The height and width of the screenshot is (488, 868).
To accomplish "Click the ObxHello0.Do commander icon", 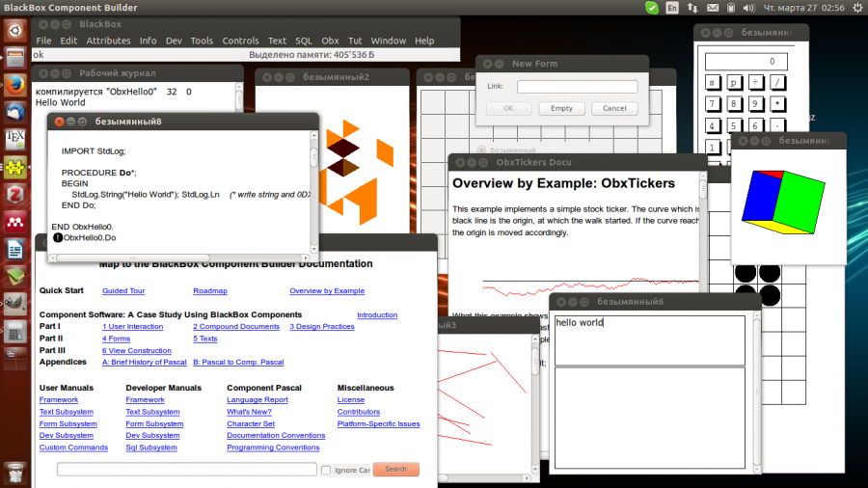I will pyautogui.click(x=57, y=237).
